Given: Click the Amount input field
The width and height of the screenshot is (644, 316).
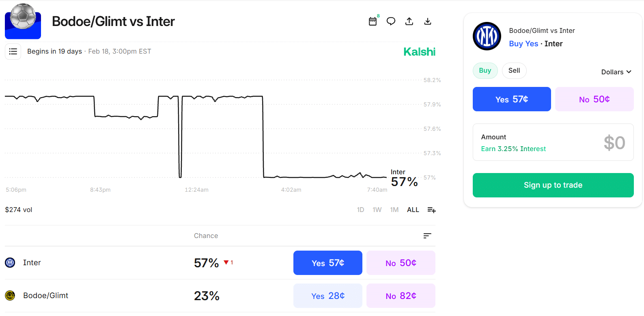Looking at the screenshot, I should 553,143.
